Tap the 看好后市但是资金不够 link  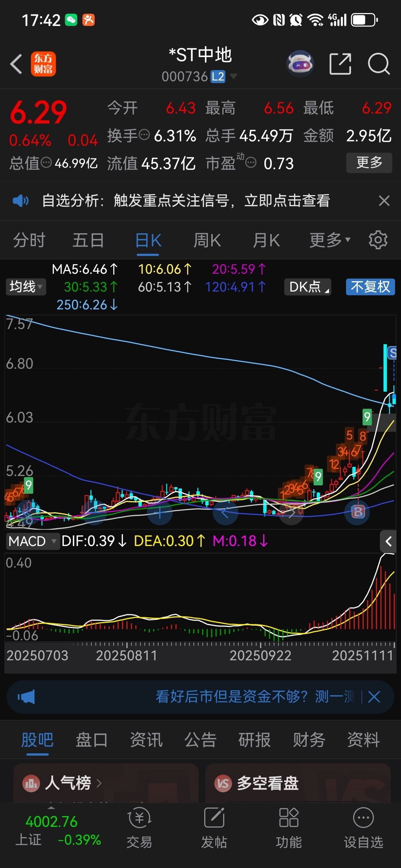click(x=255, y=697)
